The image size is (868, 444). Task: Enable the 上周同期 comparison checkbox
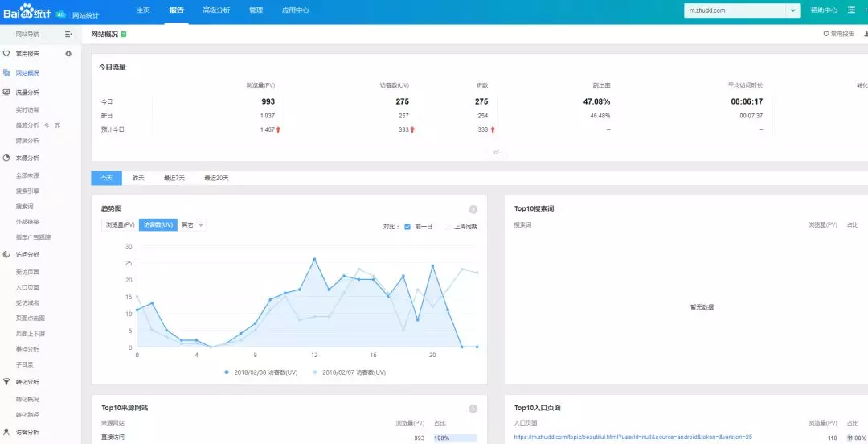(447, 226)
